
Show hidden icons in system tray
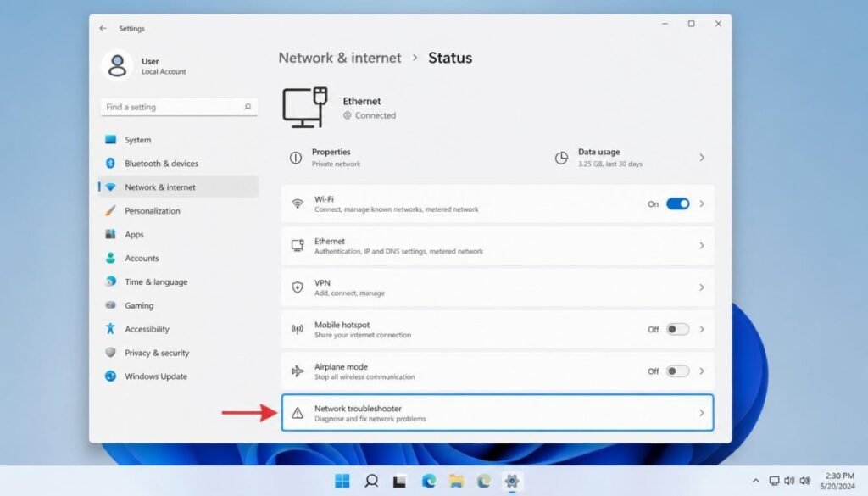click(x=755, y=481)
